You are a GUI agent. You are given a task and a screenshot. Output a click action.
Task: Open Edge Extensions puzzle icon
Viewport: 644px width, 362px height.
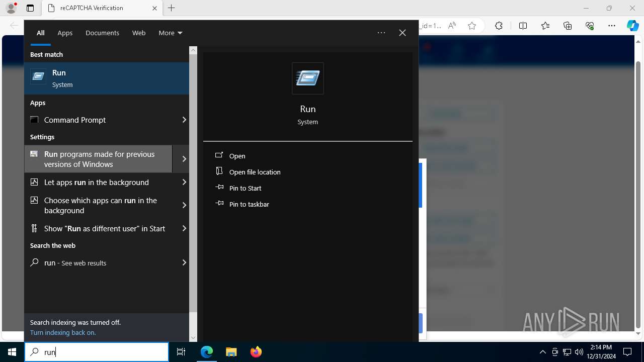(x=499, y=26)
